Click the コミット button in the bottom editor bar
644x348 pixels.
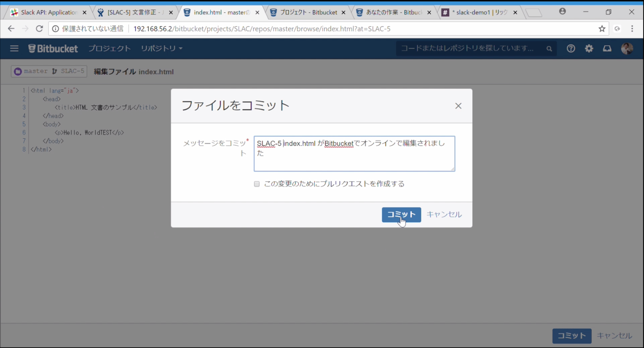tap(572, 336)
